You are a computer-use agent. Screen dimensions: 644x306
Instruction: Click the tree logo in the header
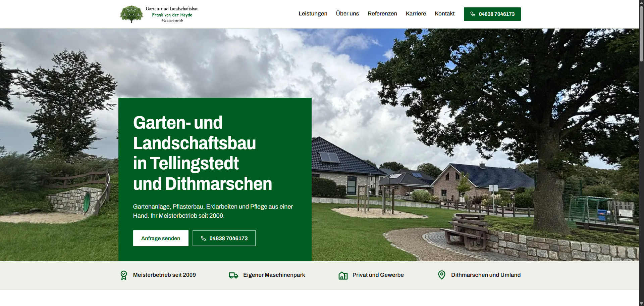(131, 14)
